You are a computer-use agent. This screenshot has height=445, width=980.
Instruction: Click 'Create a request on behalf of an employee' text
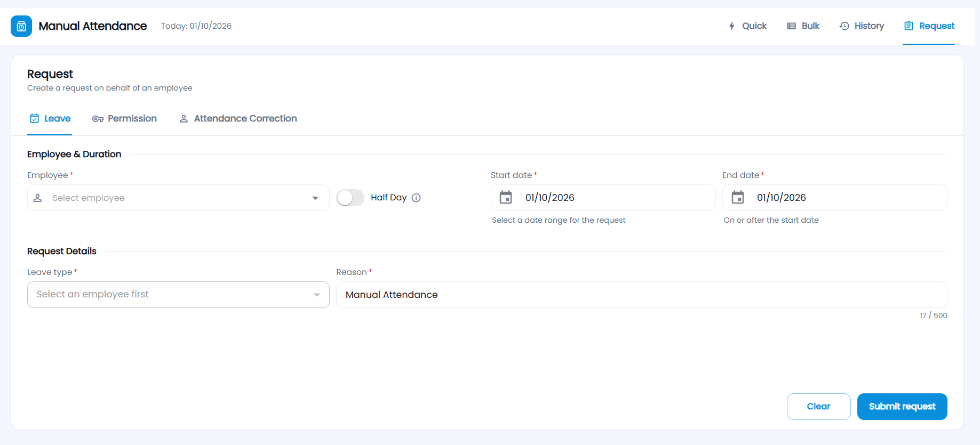(110, 88)
